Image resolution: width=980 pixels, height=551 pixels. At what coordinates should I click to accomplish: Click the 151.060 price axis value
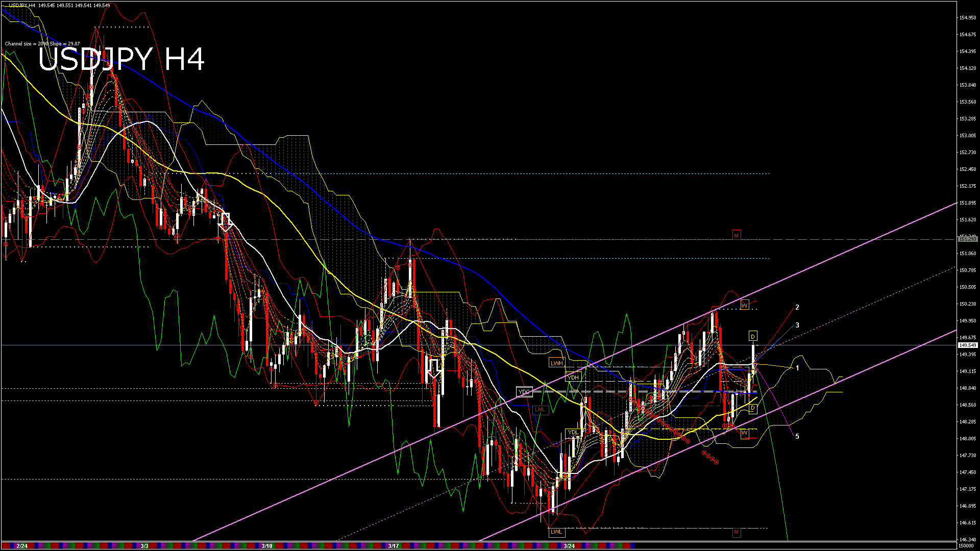(x=968, y=254)
